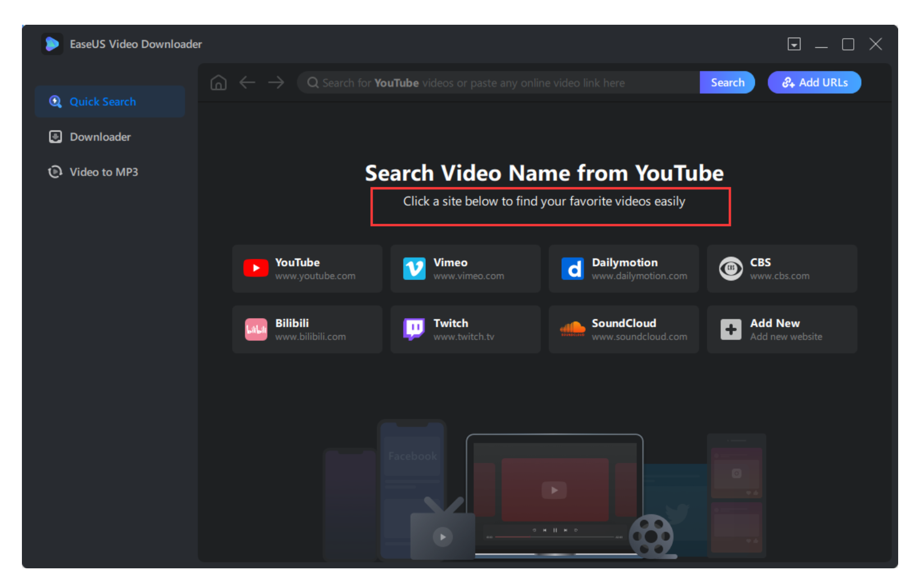Click the Dailymotion logo icon
This screenshot has height=588, width=924.
pyautogui.click(x=572, y=269)
